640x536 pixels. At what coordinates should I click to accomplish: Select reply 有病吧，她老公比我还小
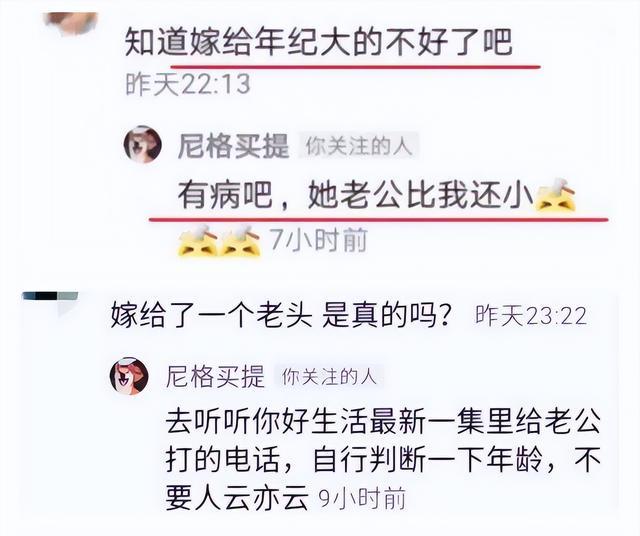356,195
